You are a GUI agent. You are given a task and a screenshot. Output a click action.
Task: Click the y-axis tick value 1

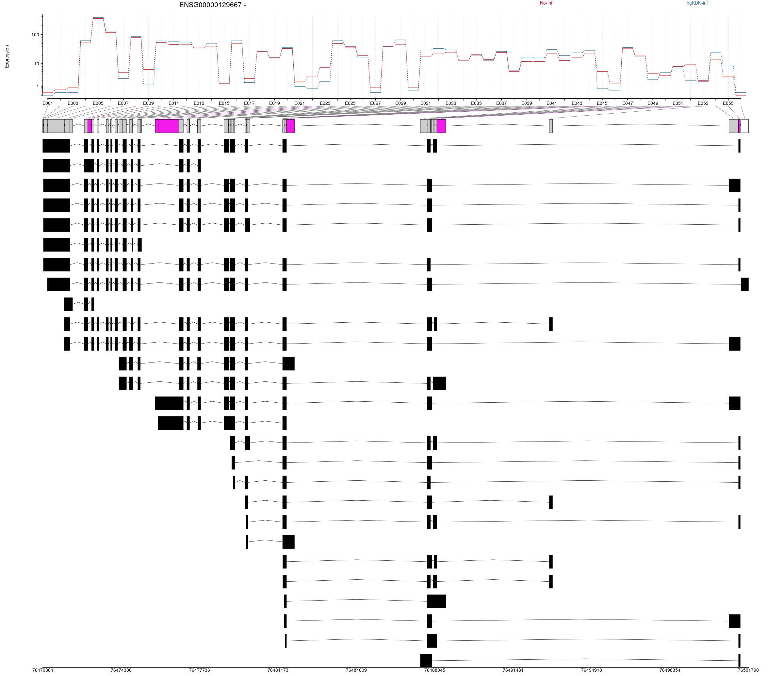pyautogui.click(x=38, y=87)
